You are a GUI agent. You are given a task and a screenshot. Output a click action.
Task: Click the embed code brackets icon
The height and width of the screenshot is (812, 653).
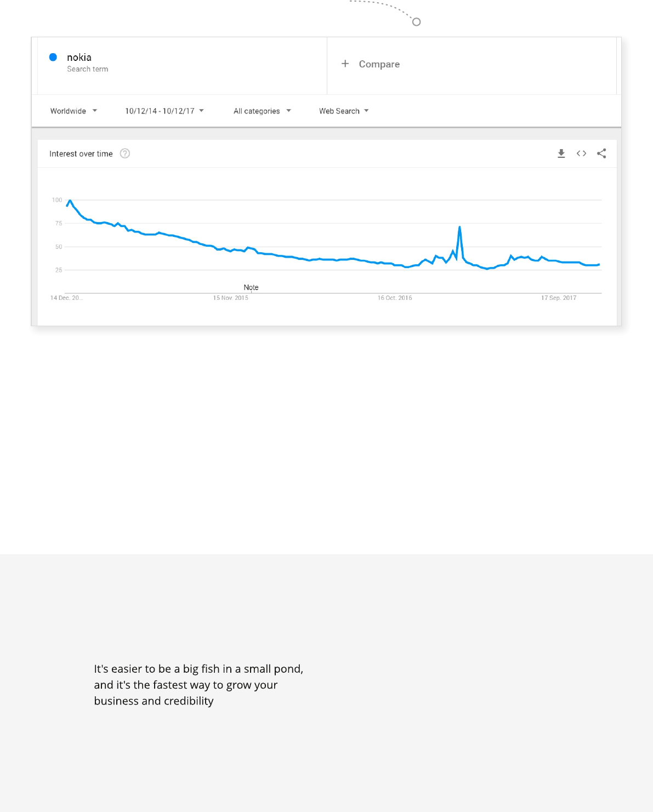[x=581, y=154]
